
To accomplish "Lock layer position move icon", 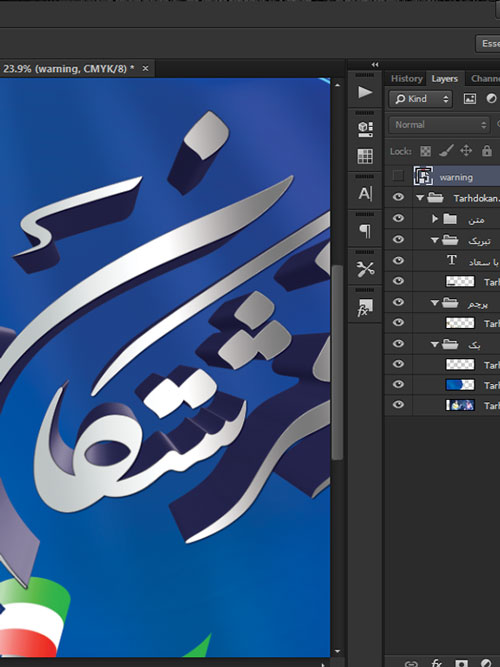I will pos(466,151).
